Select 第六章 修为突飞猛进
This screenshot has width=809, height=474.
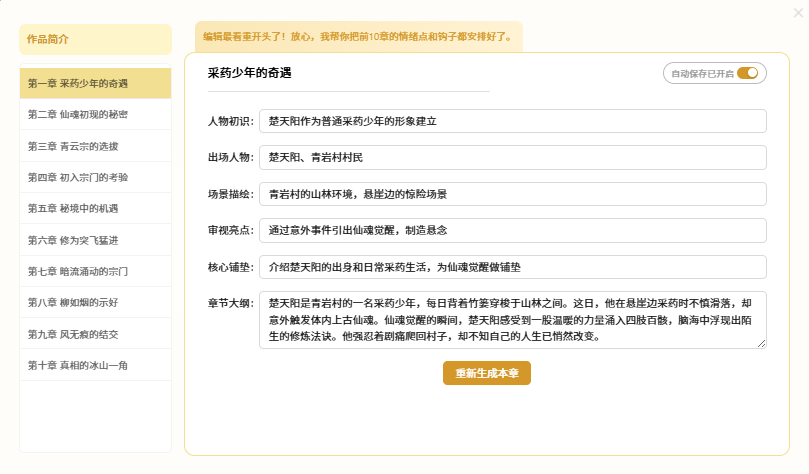pyautogui.click(x=95, y=240)
